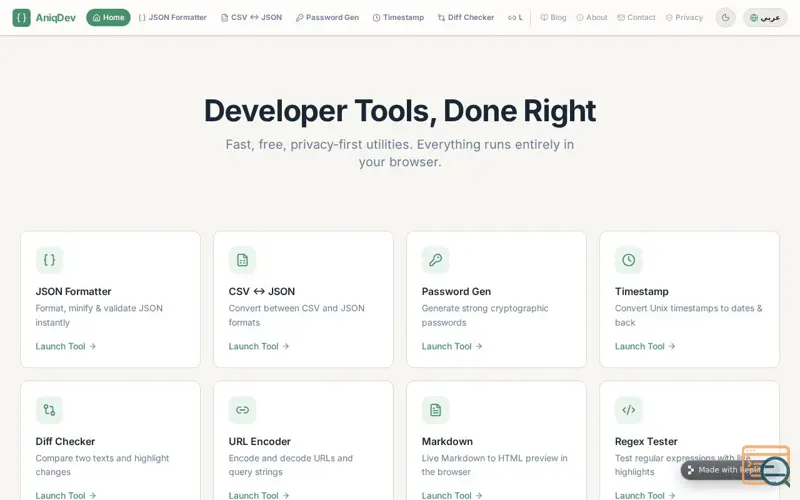Image resolution: width=800 pixels, height=500 pixels.
Task: Select the CSV to JSON card icon
Action: pyautogui.click(x=242, y=260)
